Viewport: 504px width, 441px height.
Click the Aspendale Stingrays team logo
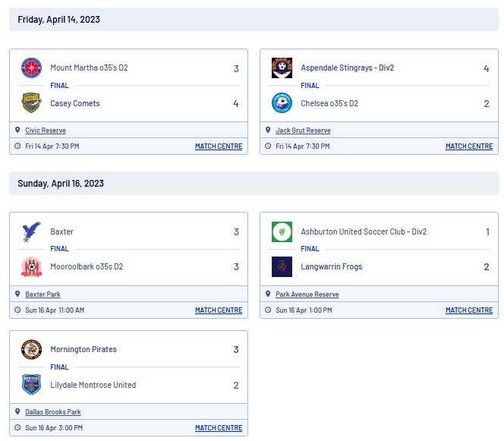(282, 68)
